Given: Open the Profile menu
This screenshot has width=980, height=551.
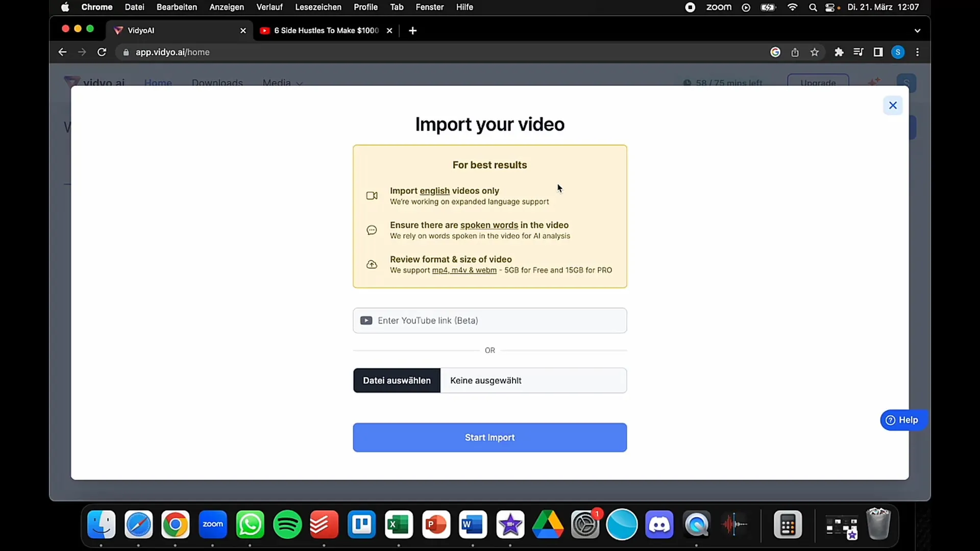Looking at the screenshot, I should pos(365,7).
